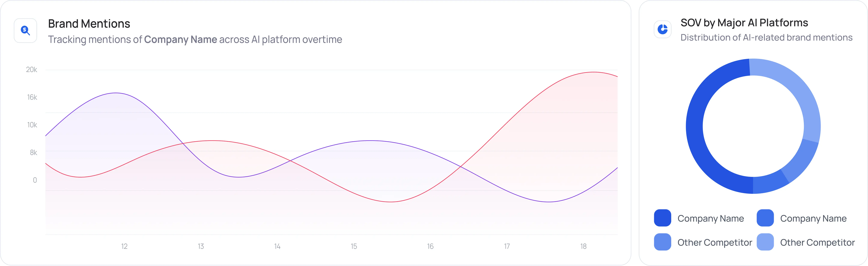Click the 16 marker on x-axis
Viewport: 868px width, 266px height.
[430, 246]
